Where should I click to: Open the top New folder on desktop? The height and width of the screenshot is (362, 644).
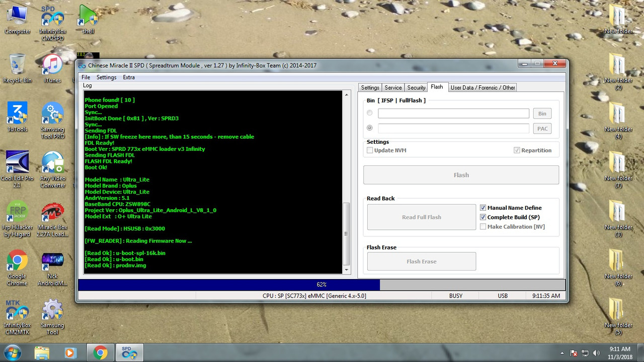(x=618, y=20)
